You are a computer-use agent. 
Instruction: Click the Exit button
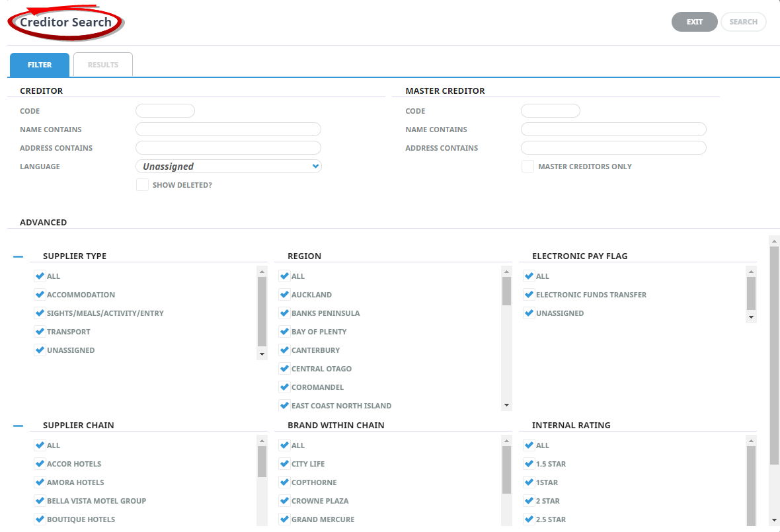coord(694,22)
